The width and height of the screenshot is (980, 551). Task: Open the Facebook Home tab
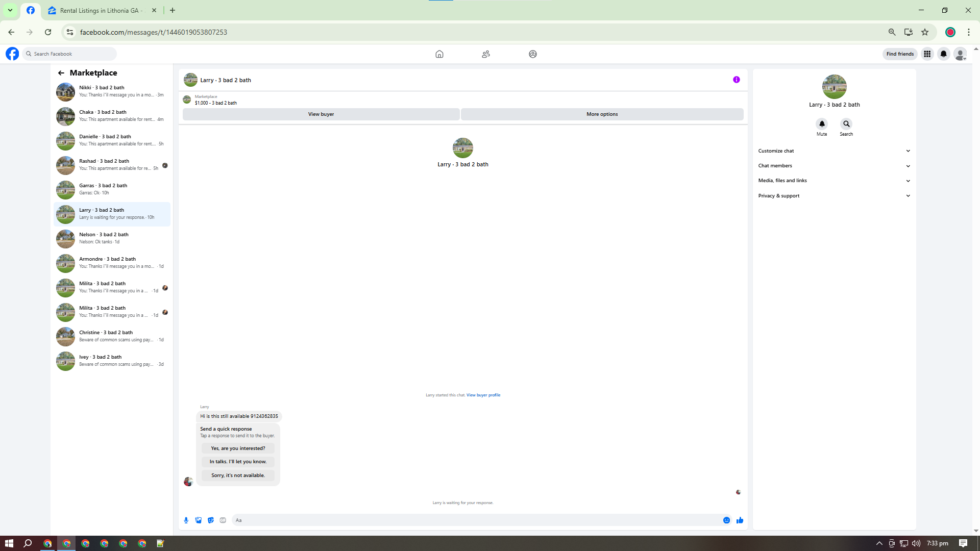(x=439, y=54)
